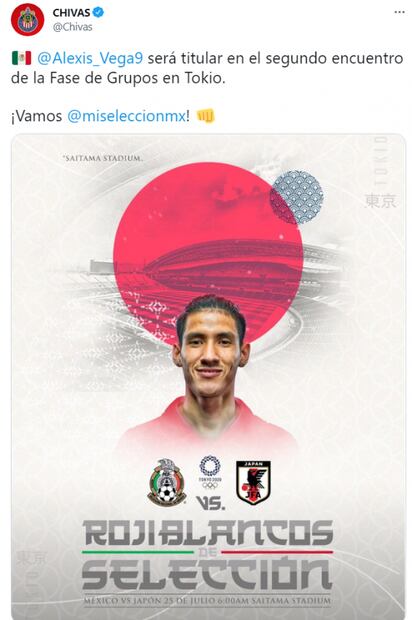Image resolution: width=412 pixels, height=620 pixels.
Task: Open the three-dot more options menu
Action: pyautogui.click(x=399, y=12)
